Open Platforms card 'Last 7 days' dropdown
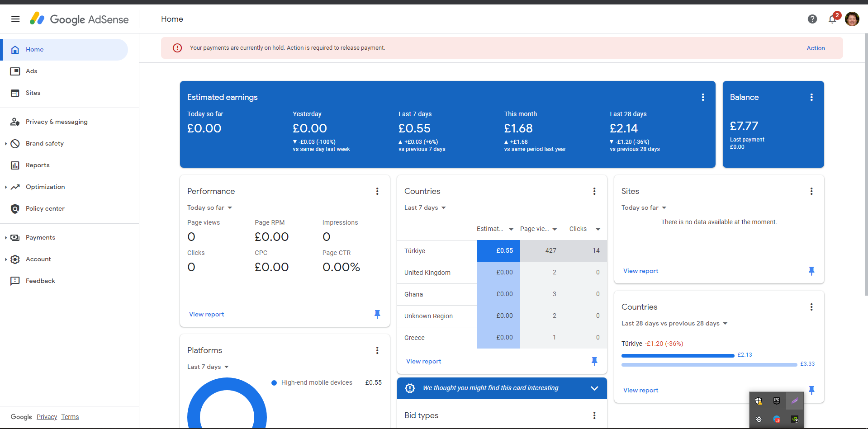 point(208,367)
